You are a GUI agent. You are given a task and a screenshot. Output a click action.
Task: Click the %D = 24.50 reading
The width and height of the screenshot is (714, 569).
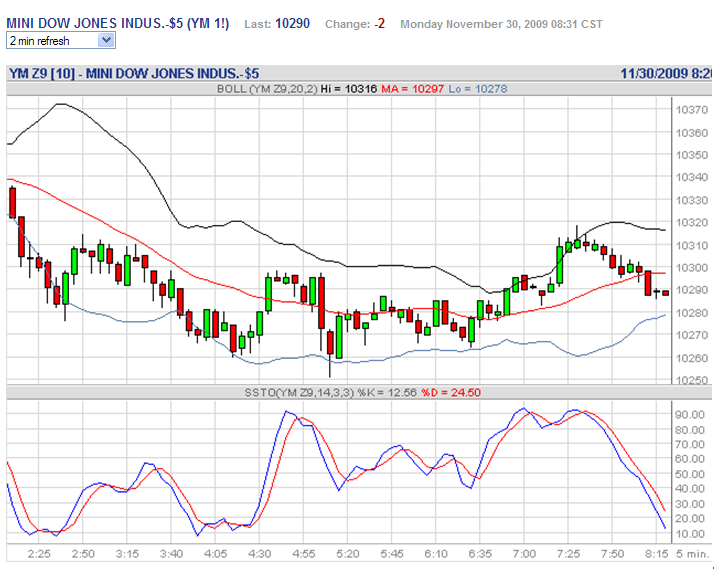pyautogui.click(x=451, y=392)
